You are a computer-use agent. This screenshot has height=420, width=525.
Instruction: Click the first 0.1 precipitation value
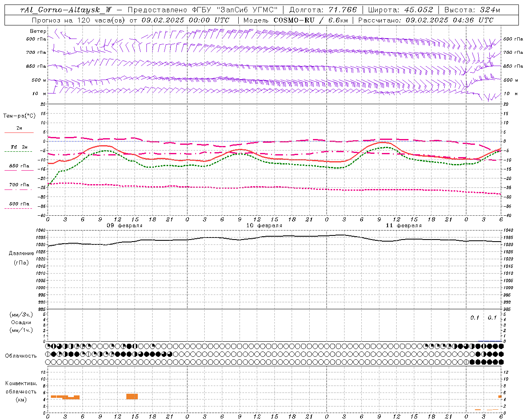[x=475, y=318]
